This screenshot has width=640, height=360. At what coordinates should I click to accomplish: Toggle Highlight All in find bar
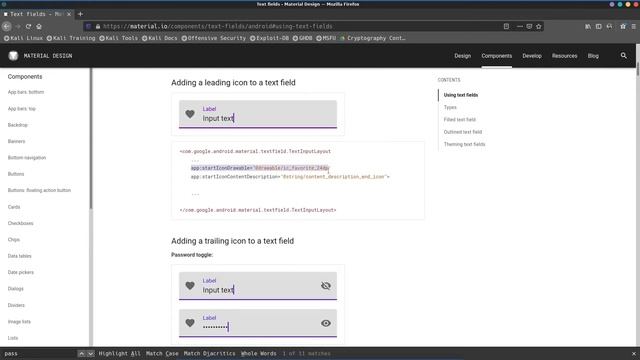coord(119,353)
